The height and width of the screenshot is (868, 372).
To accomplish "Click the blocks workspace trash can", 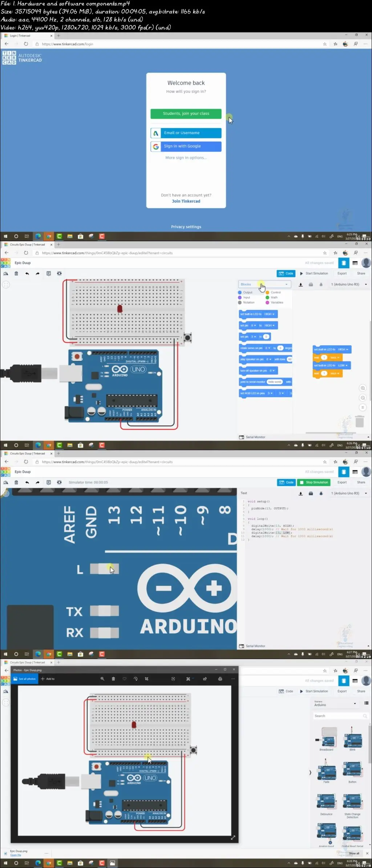I will point(359,421).
